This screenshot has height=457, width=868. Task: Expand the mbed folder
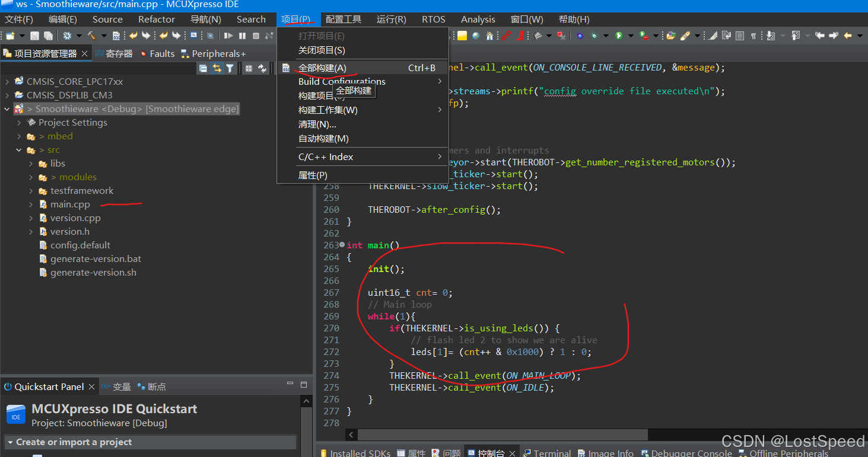pos(19,136)
